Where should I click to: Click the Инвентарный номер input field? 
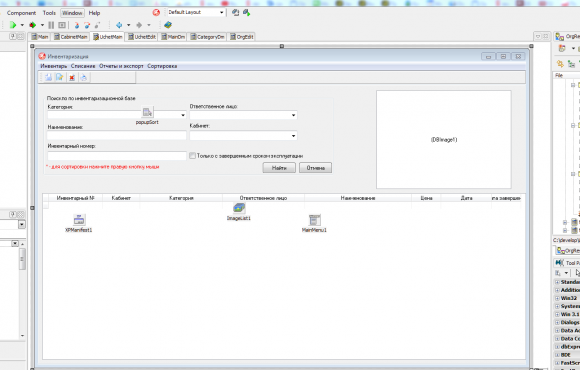point(117,156)
